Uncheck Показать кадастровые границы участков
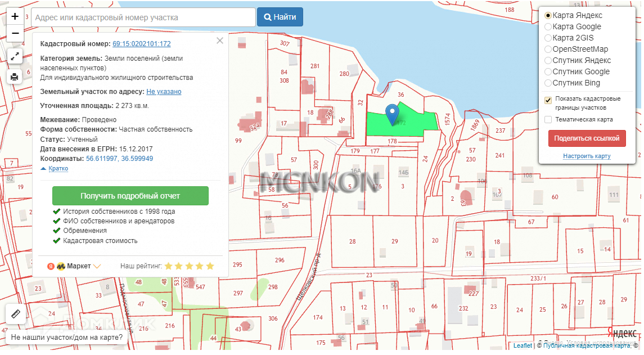Image resolution: width=644 pixels, height=355 pixels. (548, 100)
